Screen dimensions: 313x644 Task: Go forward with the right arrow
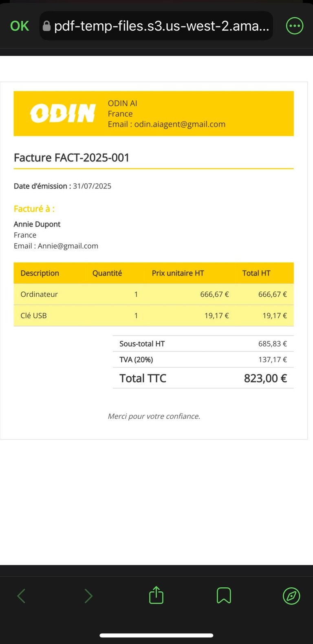(88, 596)
